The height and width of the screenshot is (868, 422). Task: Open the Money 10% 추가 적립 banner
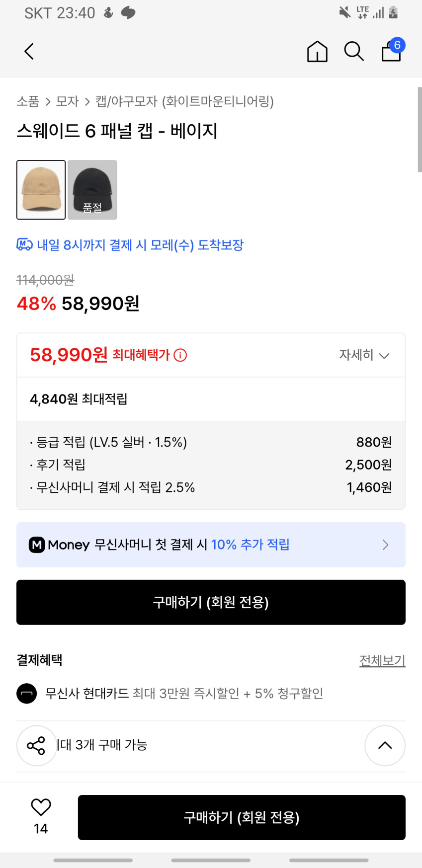(211, 545)
